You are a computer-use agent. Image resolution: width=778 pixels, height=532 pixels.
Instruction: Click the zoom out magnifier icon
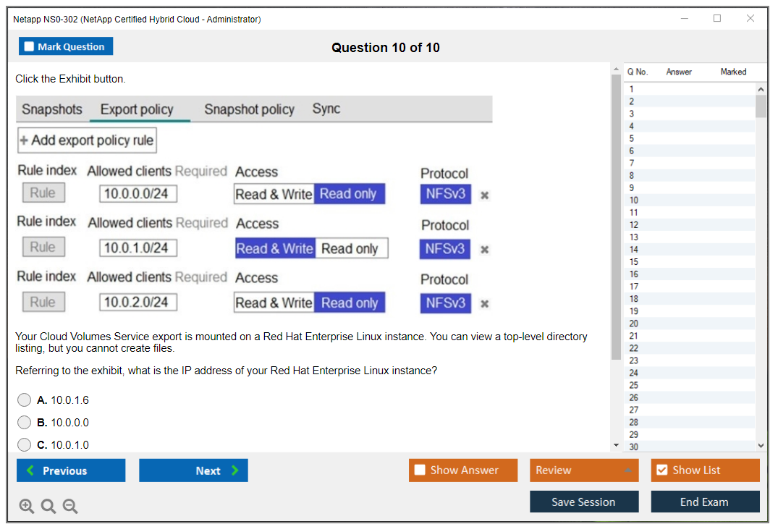pyautogui.click(x=70, y=507)
